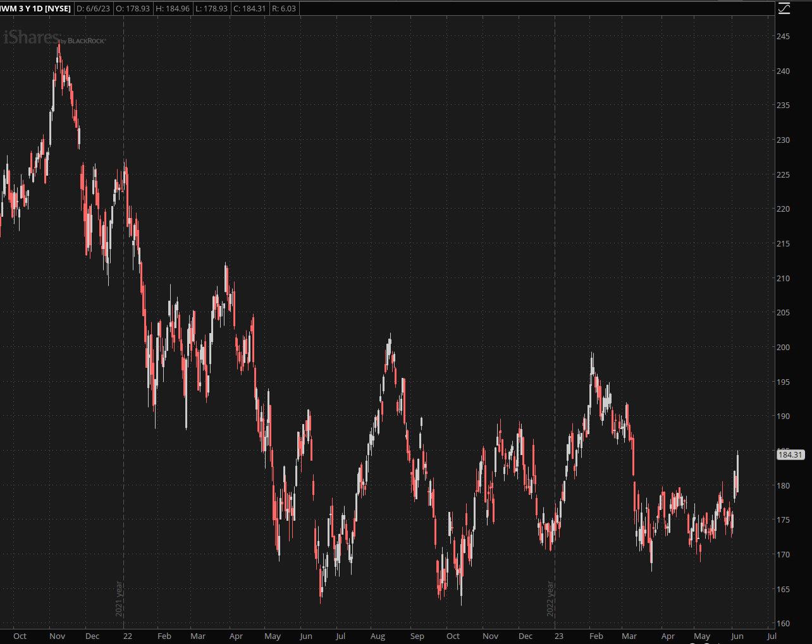The height and width of the screenshot is (644, 812).
Task: Click the 23 year tick on time axis
Action: [x=559, y=636]
